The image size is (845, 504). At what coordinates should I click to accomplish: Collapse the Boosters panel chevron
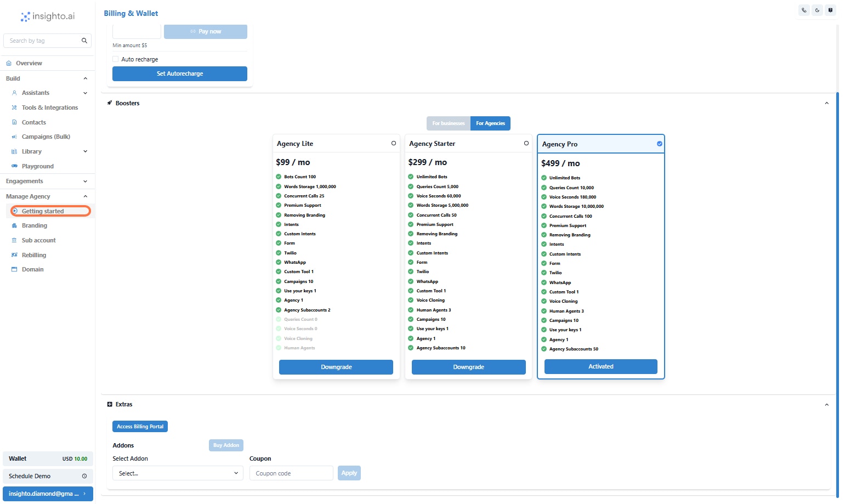[827, 103]
